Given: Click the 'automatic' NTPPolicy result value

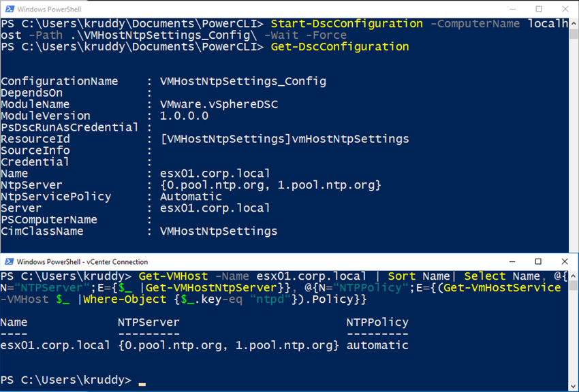Looking at the screenshot, I should (377, 345).
